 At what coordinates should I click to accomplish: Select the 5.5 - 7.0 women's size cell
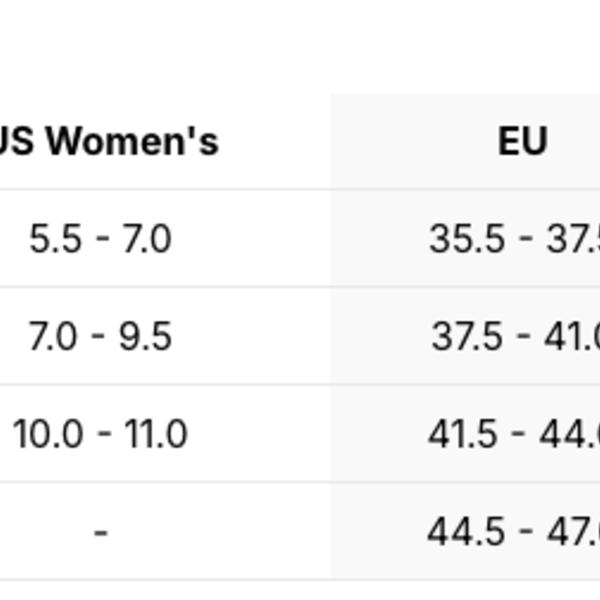coord(100,239)
